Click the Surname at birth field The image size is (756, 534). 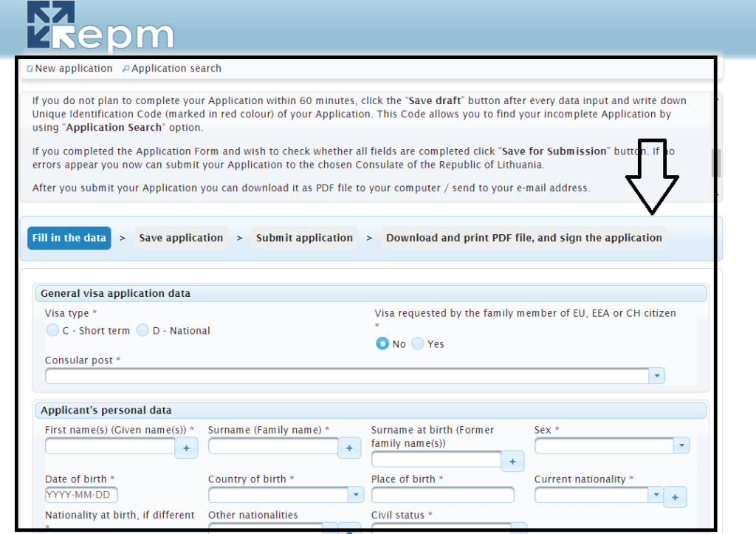tap(436, 459)
